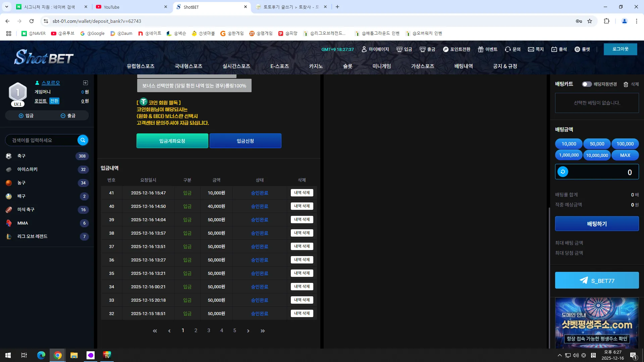Delete deposit record number 41
Viewport: 644px width, 362px height.
point(302,193)
